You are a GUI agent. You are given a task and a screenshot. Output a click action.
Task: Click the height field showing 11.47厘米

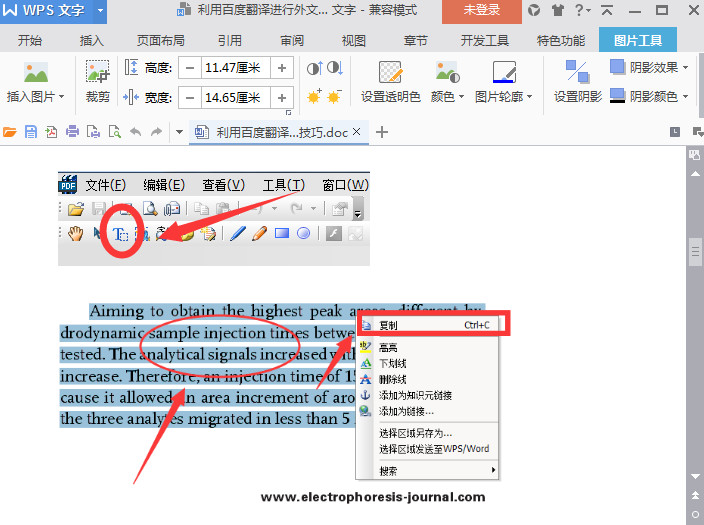[x=235, y=68]
